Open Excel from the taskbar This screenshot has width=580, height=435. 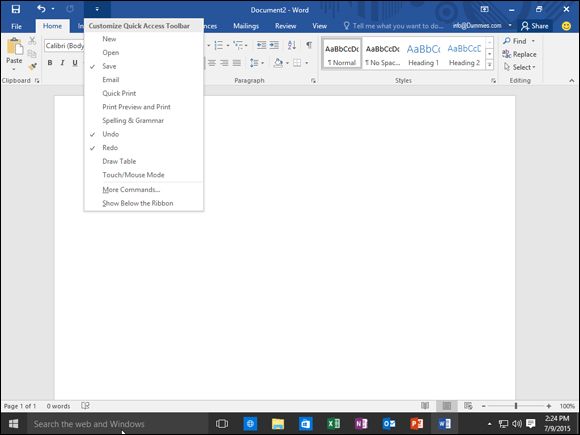click(x=334, y=424)
